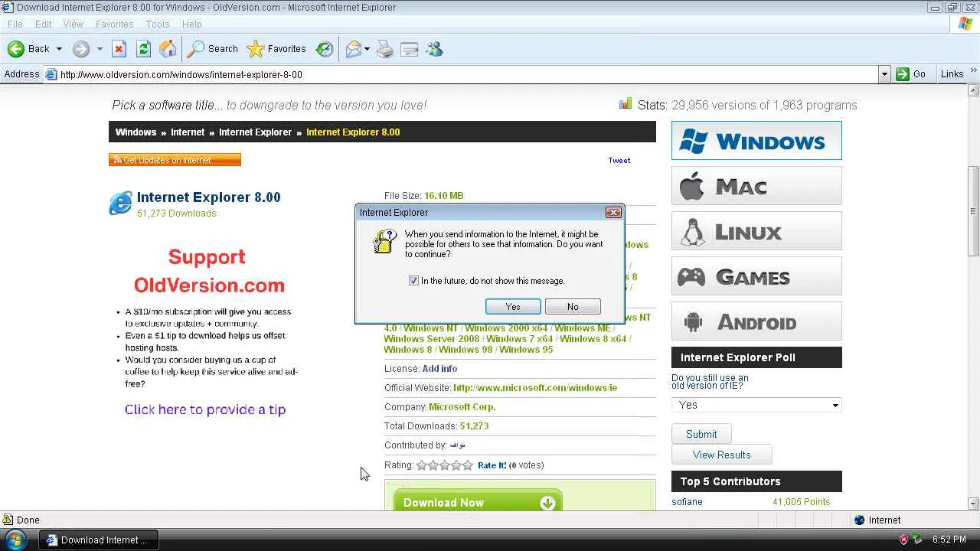Stop loading the page

point(119,49)
